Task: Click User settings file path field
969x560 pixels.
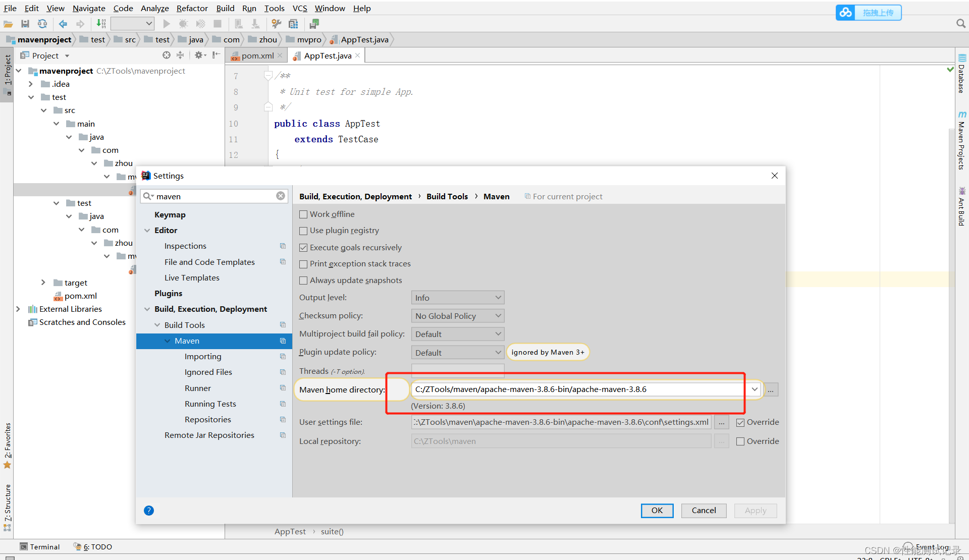Action: pos(561,422)
